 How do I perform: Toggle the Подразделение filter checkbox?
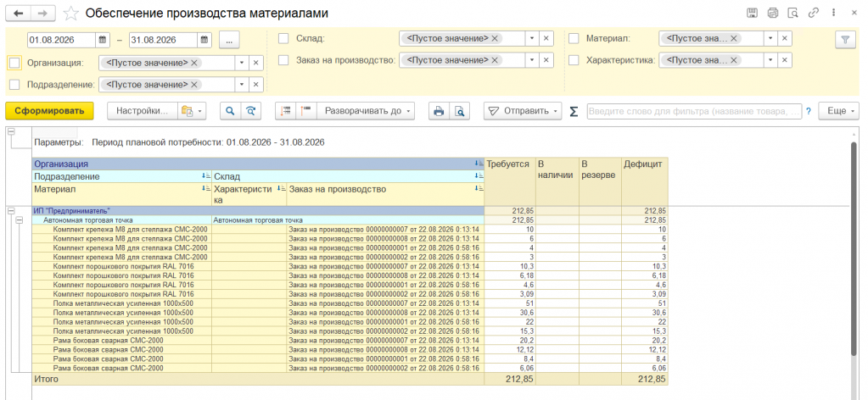[14, 85]
